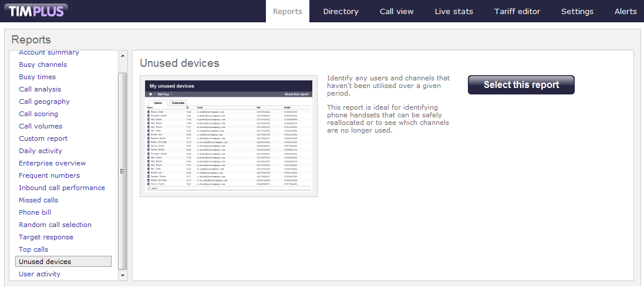This screenshot has width=644, height=291.
Task: Open the User activity report
Action: 39,274
